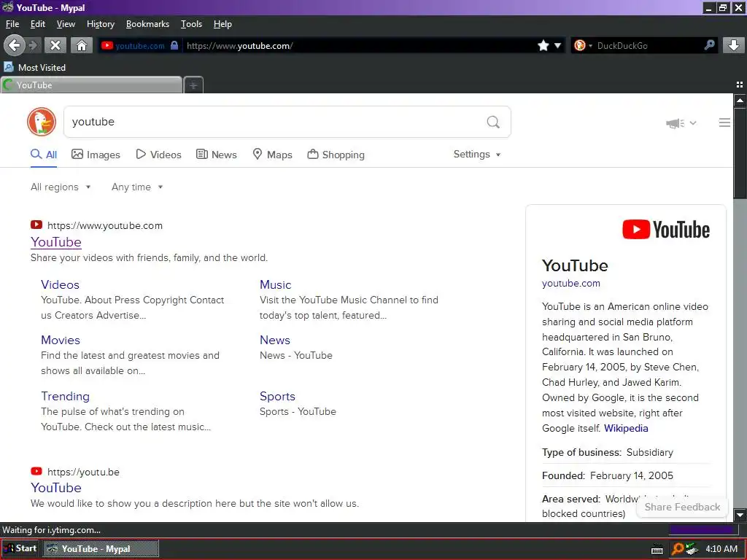Open the Bookmarks menu
Viewport: 747px width, 560px height.
click(147, 24)
